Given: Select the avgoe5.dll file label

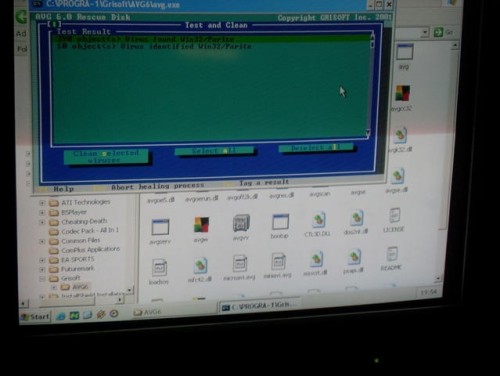Looking at the screenshot, I should (161, 200).
